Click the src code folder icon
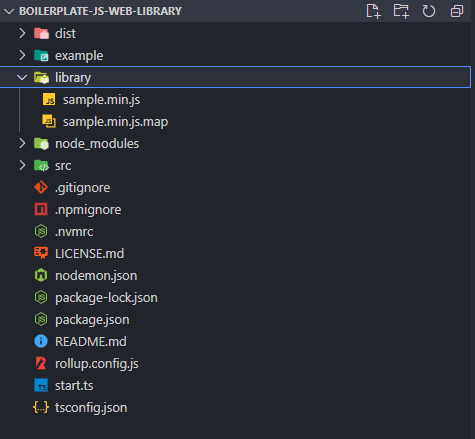Screen dimensions: 475x439 click(41, 165)
